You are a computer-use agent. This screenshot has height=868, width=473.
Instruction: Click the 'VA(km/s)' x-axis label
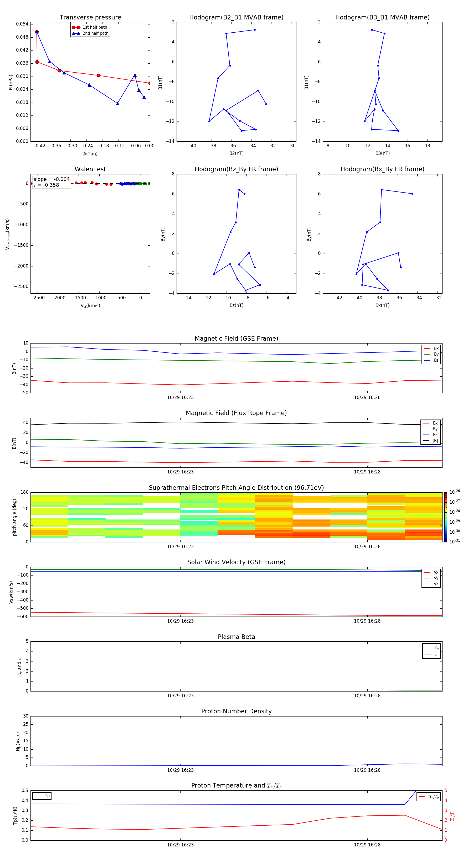pyautogui.click(x=90, y=306)
